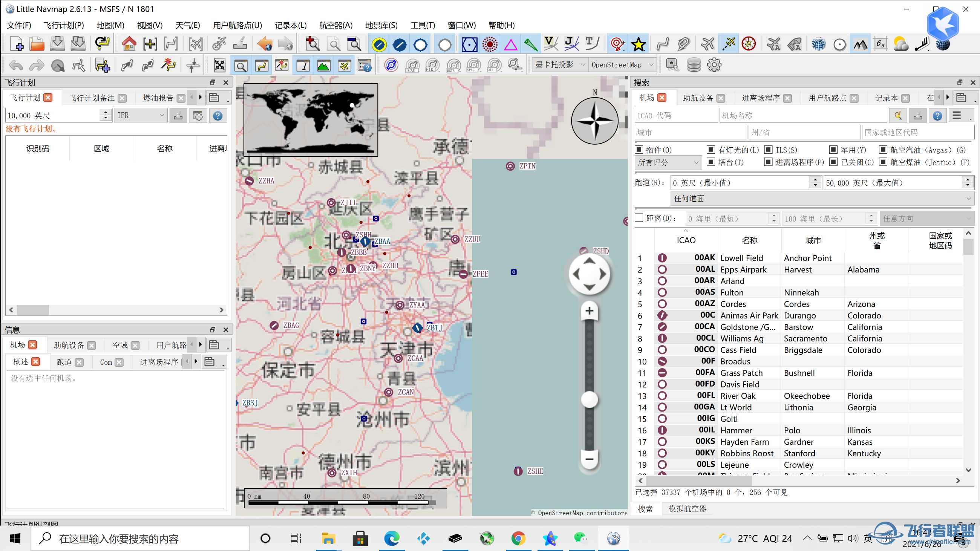Click database stack icon in toolbar

click(x=694, y=65)
